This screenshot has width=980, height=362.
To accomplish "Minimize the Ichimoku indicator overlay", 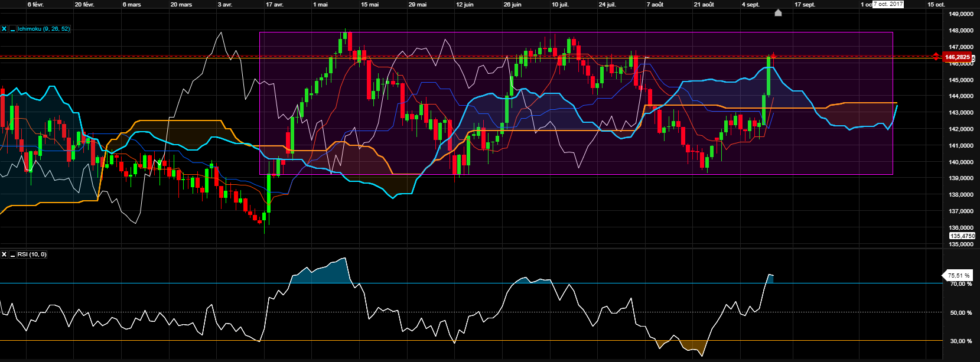I will click(12, 28).
